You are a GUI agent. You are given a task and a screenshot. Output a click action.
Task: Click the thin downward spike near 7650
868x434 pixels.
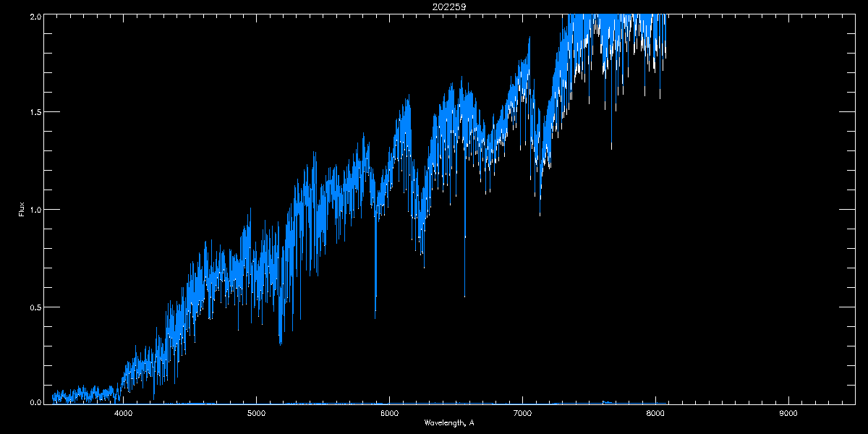(x=611, y=148)
